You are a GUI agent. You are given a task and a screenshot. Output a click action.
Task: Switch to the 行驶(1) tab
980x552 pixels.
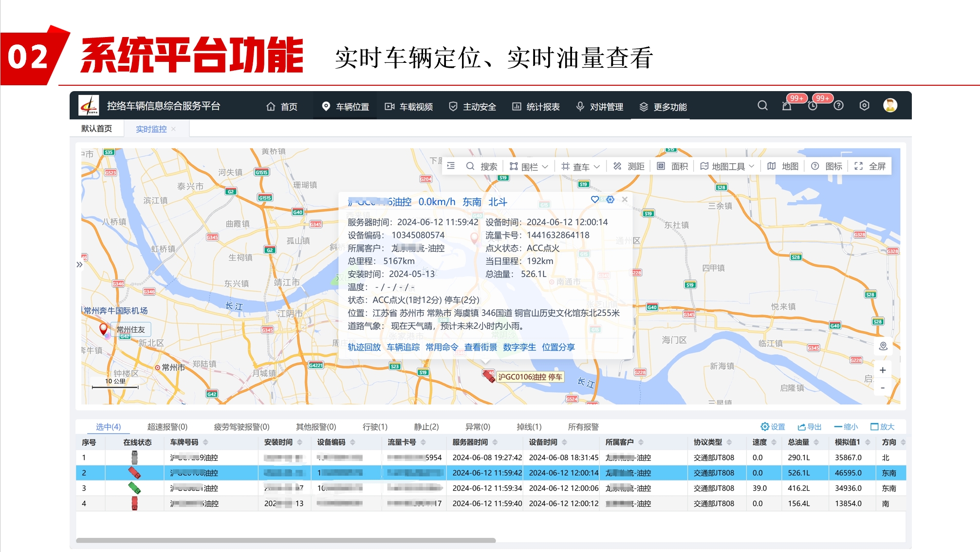click(x=375, y=427)
